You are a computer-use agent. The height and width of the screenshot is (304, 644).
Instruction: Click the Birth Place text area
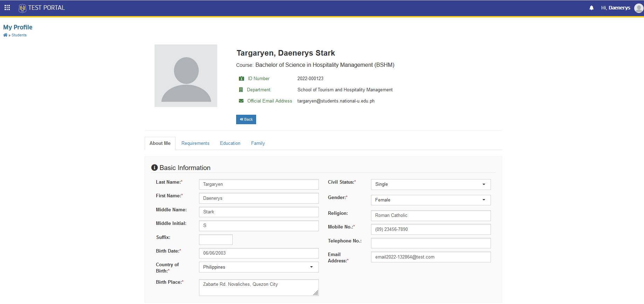point(259,288)
